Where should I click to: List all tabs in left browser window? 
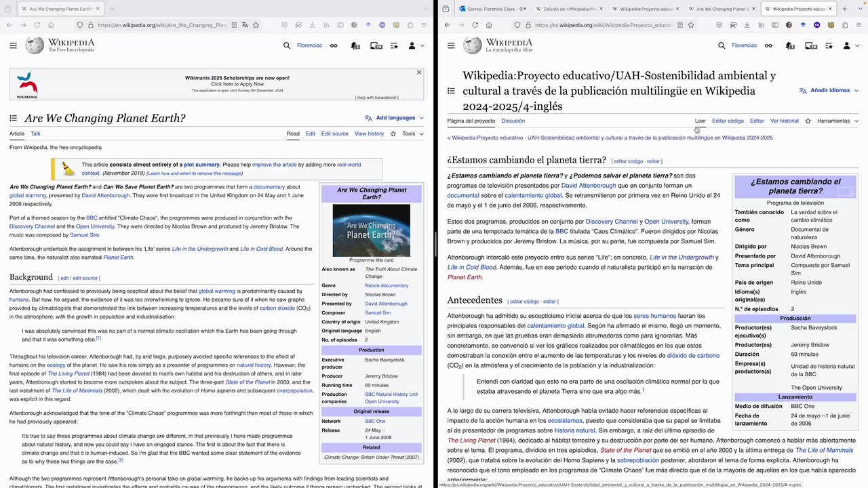(x=424, y=9)
